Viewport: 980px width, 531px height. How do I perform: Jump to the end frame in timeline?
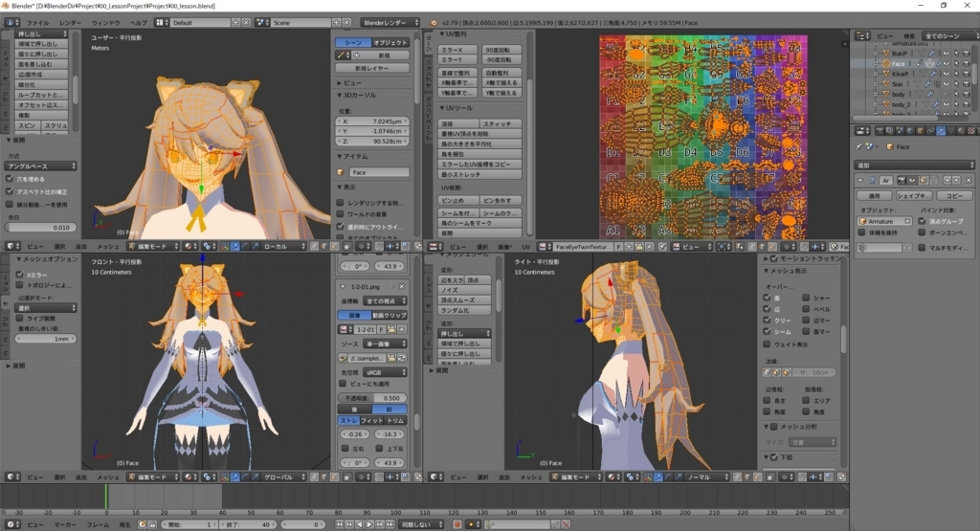[x=390, y=524]
